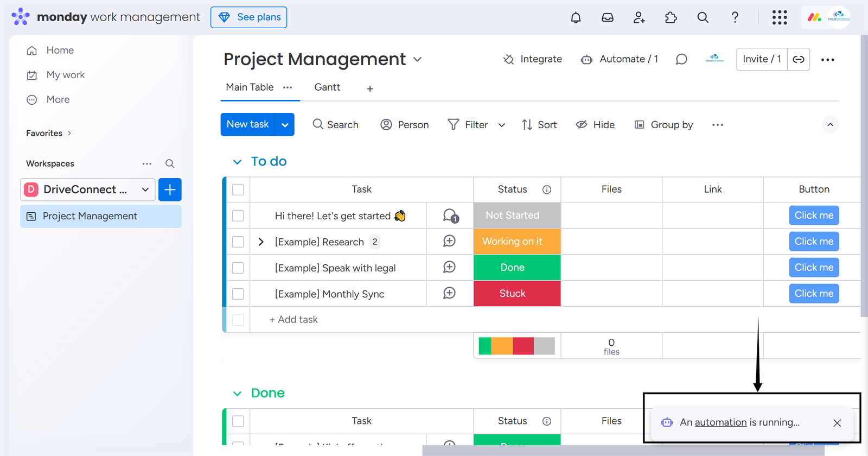Check the Example Research row

pyautogui.click(x=238, y=242)
